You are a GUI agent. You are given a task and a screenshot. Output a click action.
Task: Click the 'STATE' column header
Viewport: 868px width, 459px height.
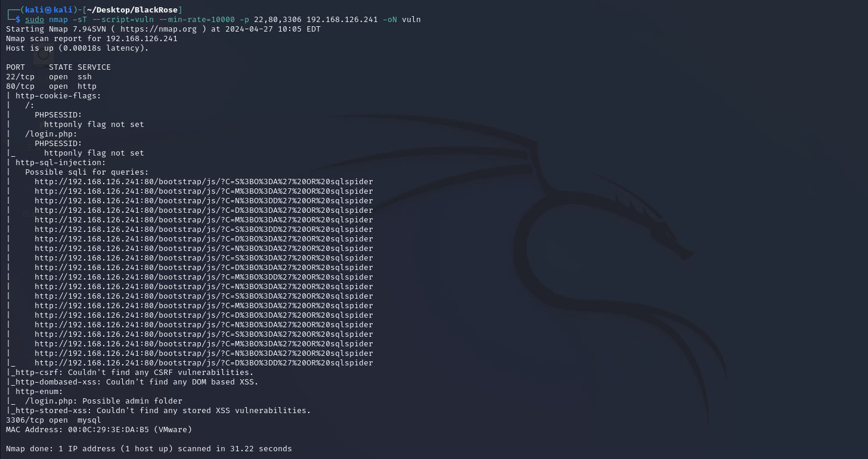(x=61, y=67)
